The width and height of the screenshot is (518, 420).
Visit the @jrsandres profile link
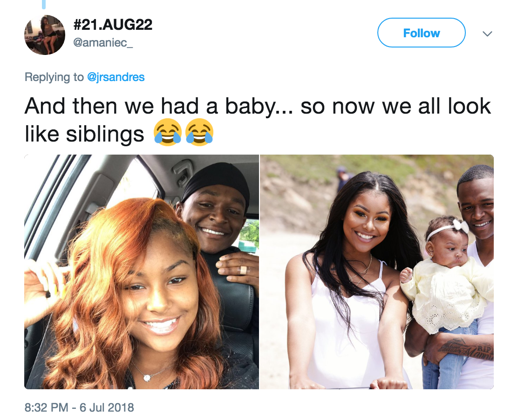116,77
